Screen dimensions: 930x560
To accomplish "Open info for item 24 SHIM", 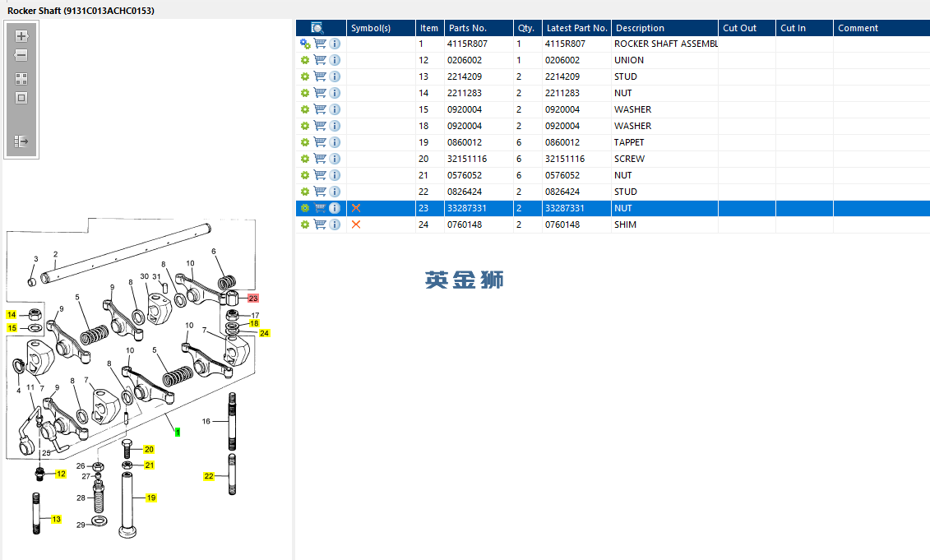I will click(x=335, y=224).
